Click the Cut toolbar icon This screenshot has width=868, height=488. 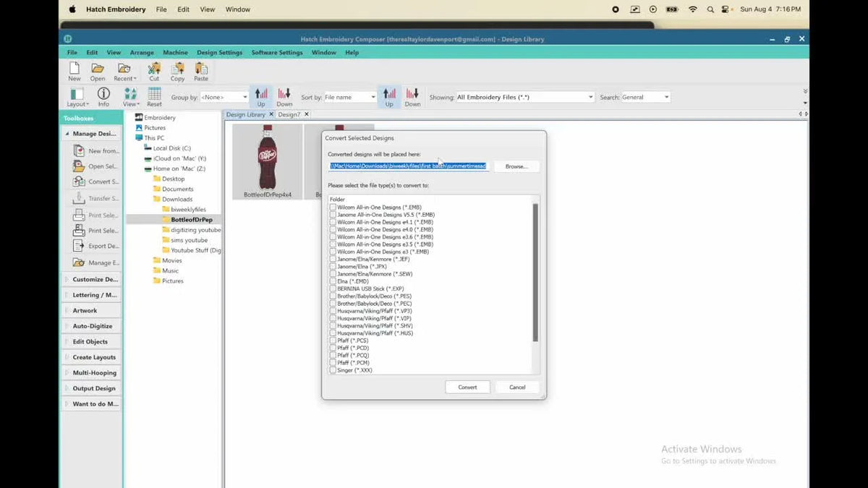[154, 72]
